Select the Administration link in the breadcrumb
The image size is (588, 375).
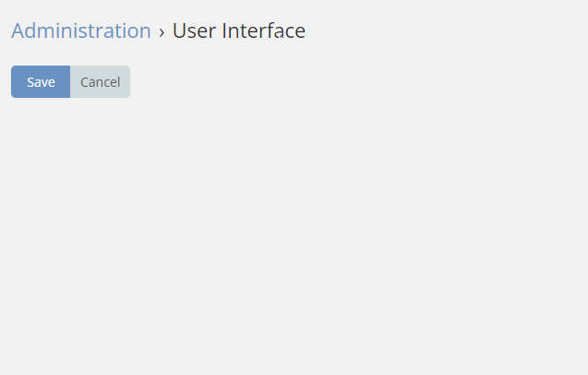(x=81, y=30)
